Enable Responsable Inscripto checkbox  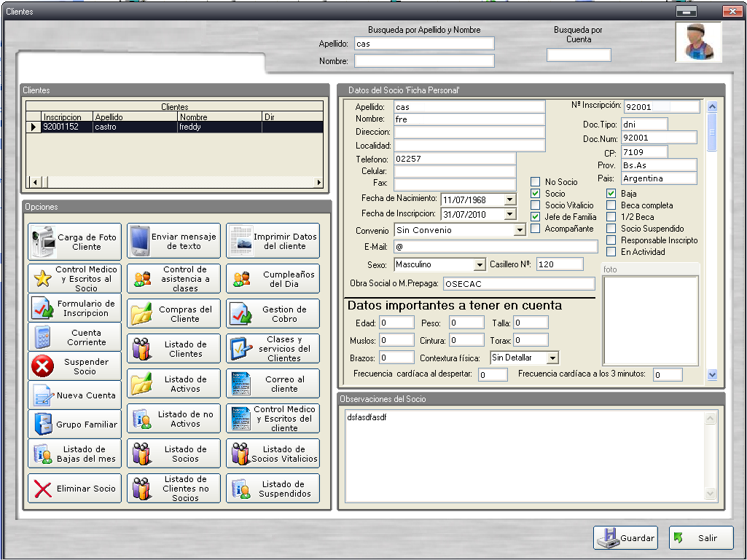tap(611, 240)
